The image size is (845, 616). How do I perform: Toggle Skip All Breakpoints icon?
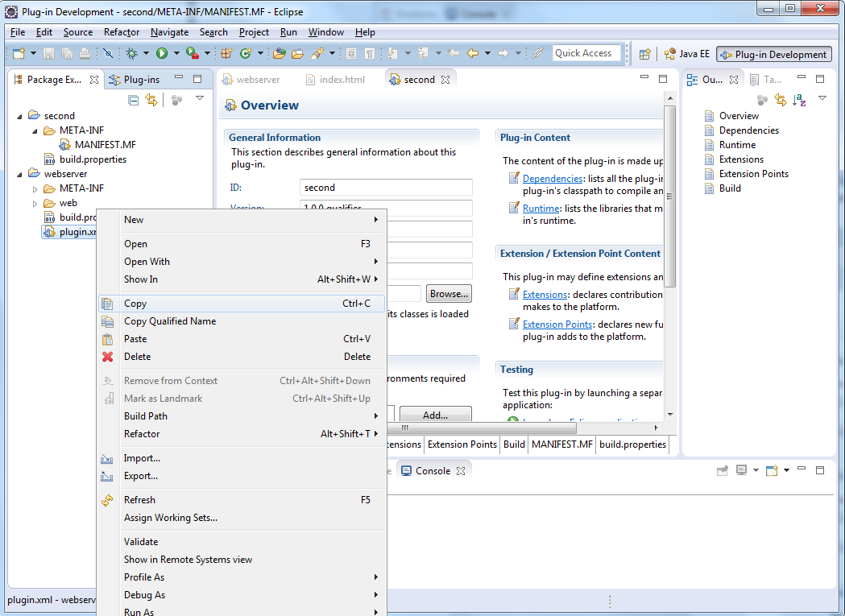[108, 53]
